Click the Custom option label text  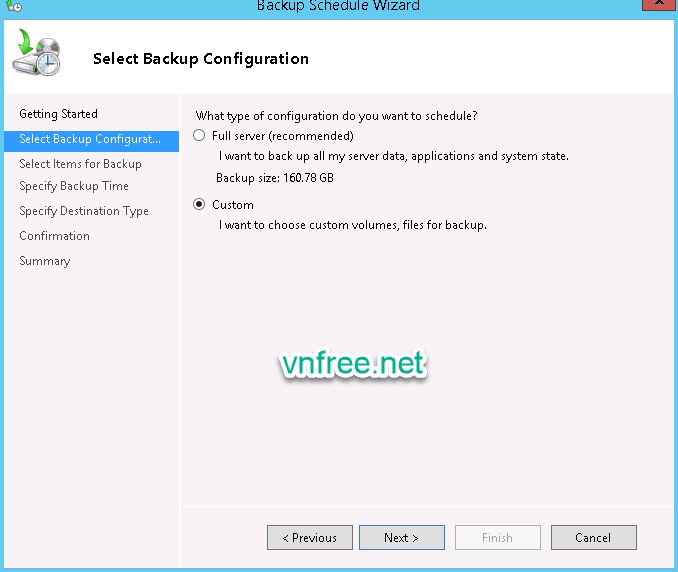click(233, 205)
